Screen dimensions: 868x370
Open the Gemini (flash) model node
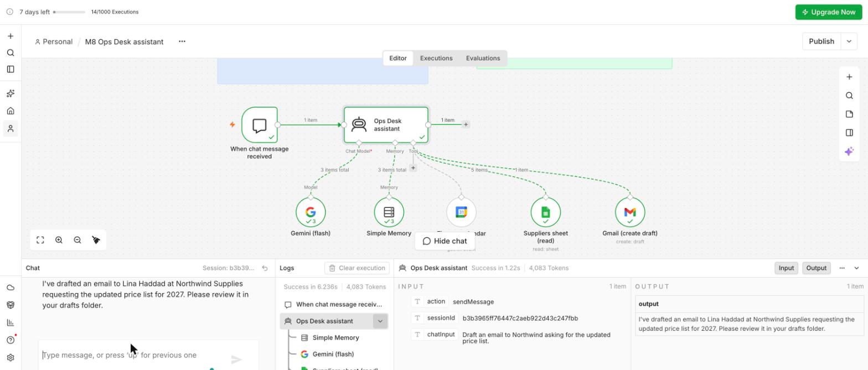click(x=311, y=212)
